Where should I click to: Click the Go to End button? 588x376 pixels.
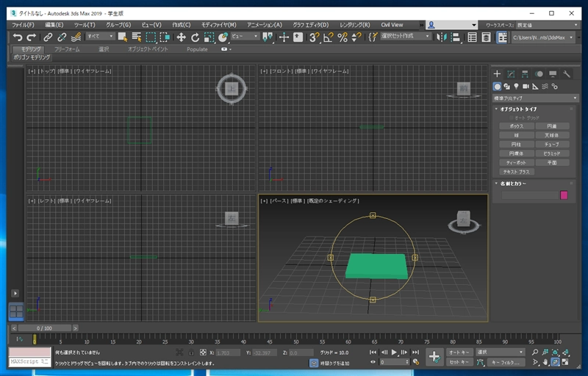415,352
